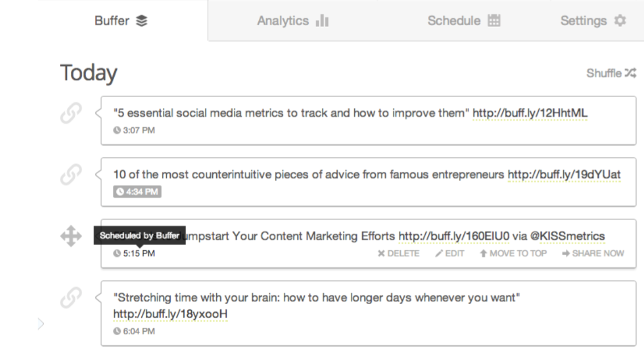644x349 pixels.
Task: Click the clock icon next to 3:07 PM
Action: coord(117,130)
